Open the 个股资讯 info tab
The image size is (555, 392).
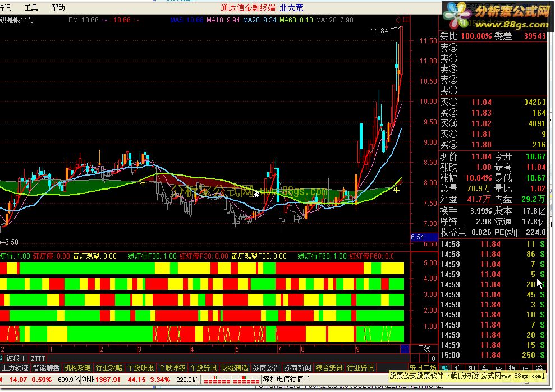[x=203, y=368]
